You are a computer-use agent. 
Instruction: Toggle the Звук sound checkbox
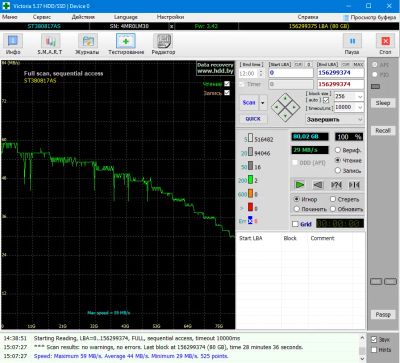[374, 340]
